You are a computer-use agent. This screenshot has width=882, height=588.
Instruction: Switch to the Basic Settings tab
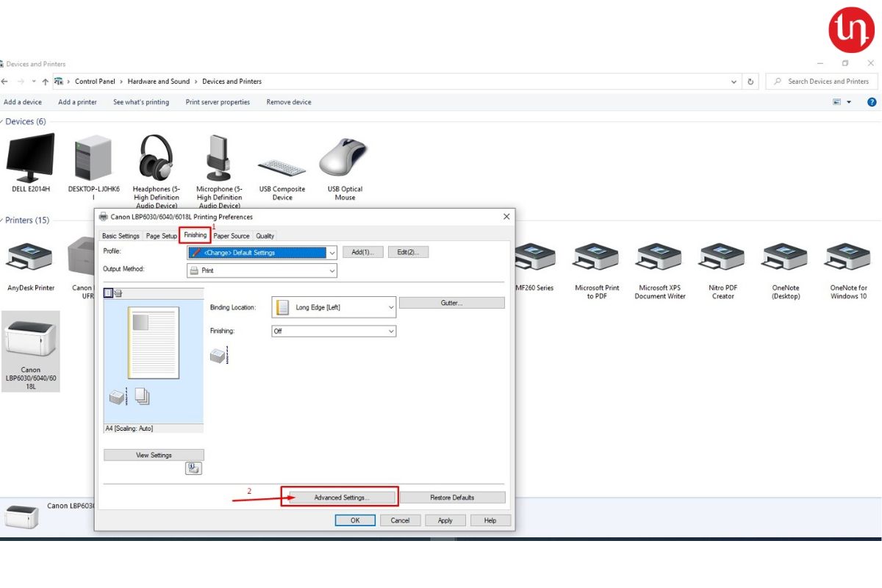pos(121,236)
